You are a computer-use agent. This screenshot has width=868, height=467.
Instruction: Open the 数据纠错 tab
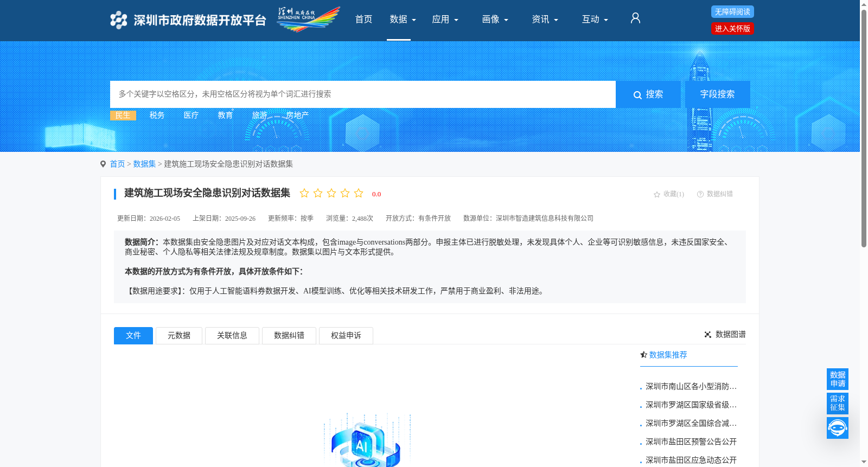coord(289,336)
